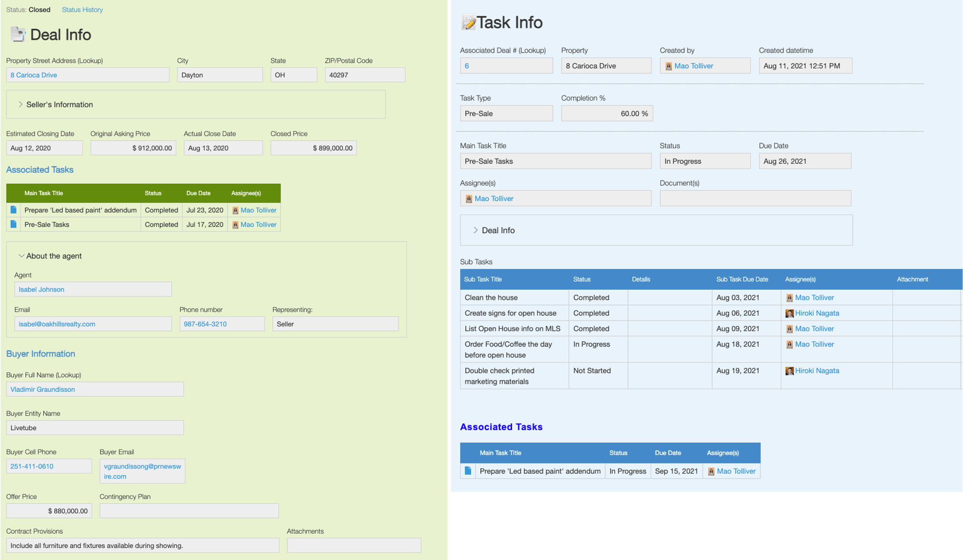This screenshot has height=560, width=963.
Task: Click buyer email vgraundissong@prnewswire.com
Action: tap(142, 471)
